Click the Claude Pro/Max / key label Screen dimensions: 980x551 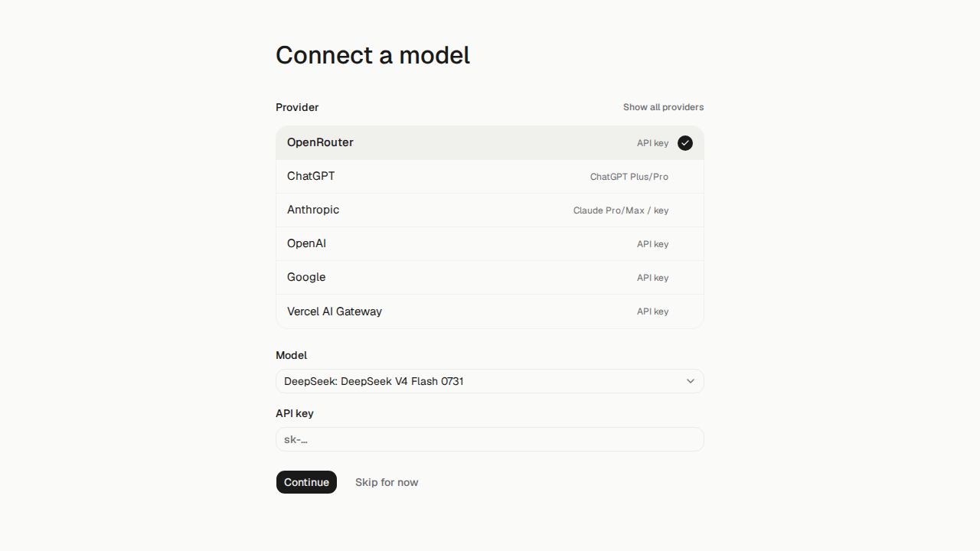coord(621,210)
